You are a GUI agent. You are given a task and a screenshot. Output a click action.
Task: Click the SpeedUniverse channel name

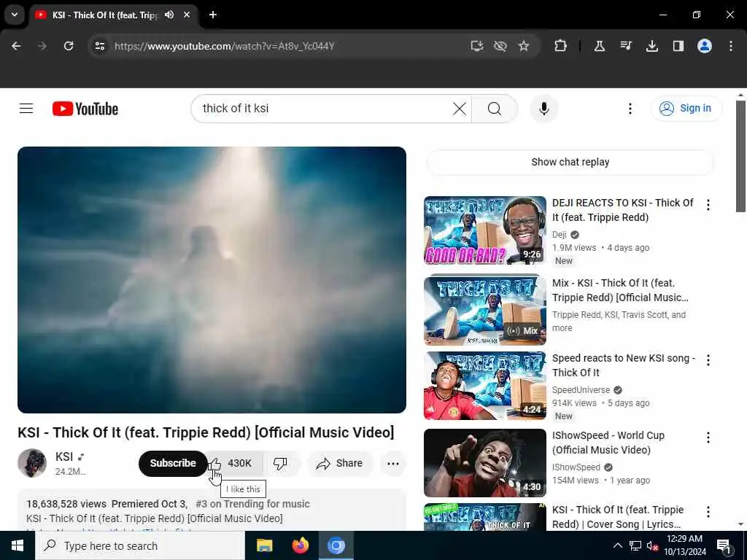581,390
